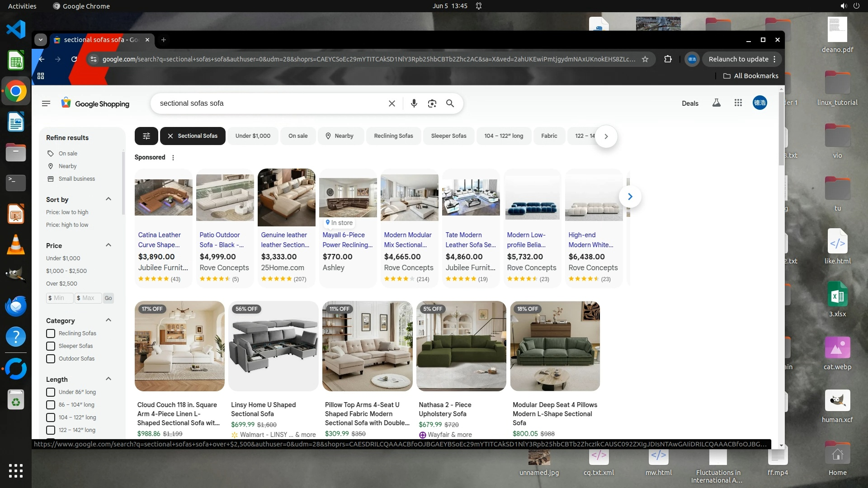Select the Sleeper Sofas filter chip
Image resolution: width=868 pixels, height=488 pixels.
[448, 136]
